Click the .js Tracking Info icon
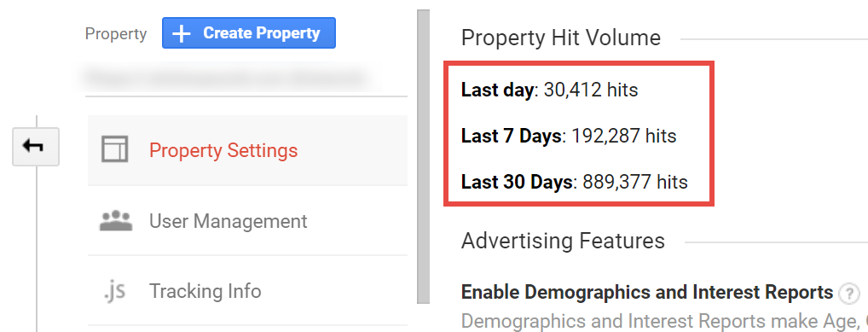The width and height of the screenshot is (868, 332). click(x=115, y=291)
